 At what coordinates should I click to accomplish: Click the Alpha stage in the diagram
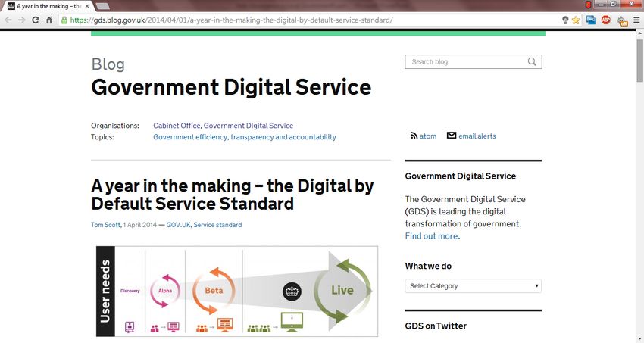[x=165, y=291]
